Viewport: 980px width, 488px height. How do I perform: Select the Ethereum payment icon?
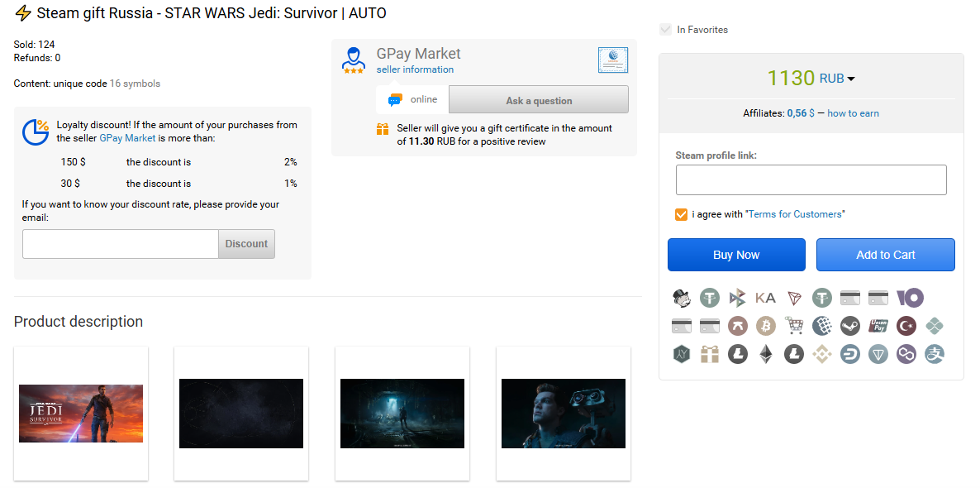tap(766, 354)
